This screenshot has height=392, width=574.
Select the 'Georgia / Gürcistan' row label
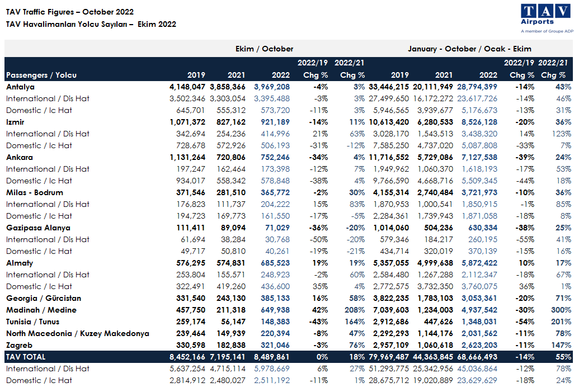(44, 298)
